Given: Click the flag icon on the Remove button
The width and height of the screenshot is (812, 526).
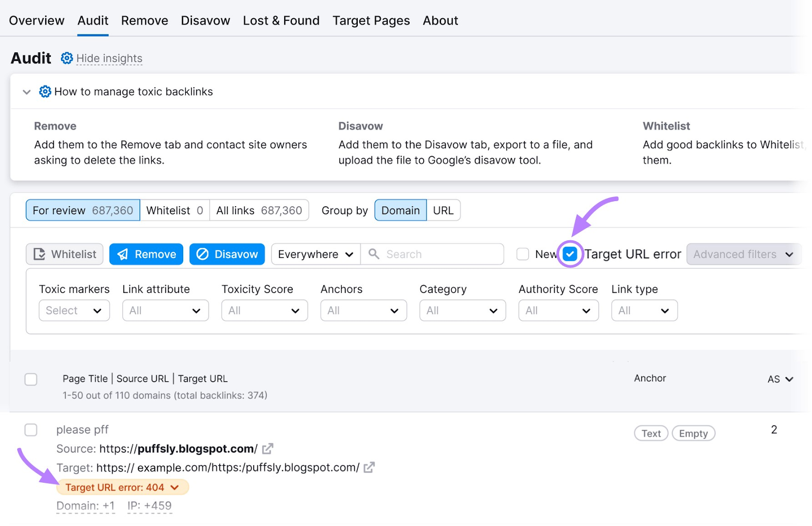Looking at the screenshot, I should point(122,254).
